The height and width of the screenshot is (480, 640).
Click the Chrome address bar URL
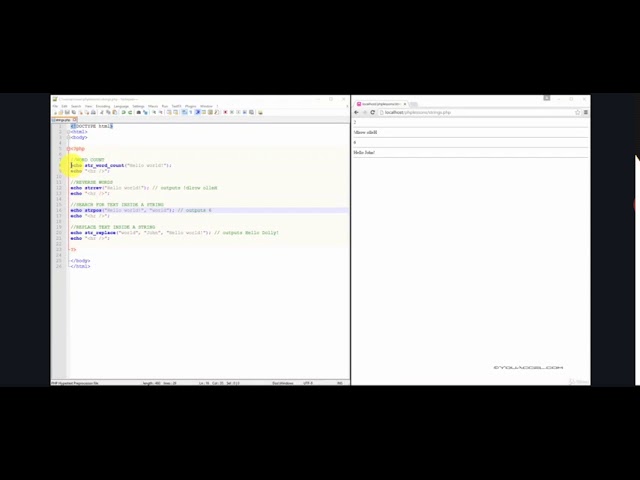click(418, 112)
